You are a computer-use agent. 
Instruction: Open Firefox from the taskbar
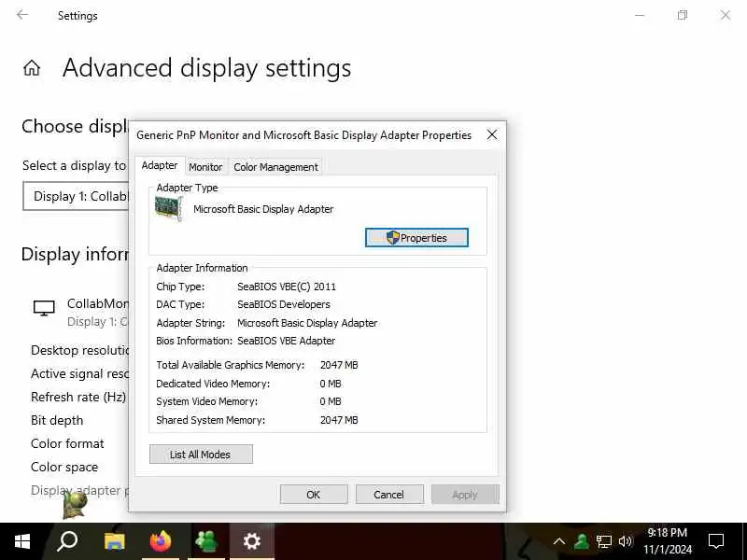tap(160, 541)
